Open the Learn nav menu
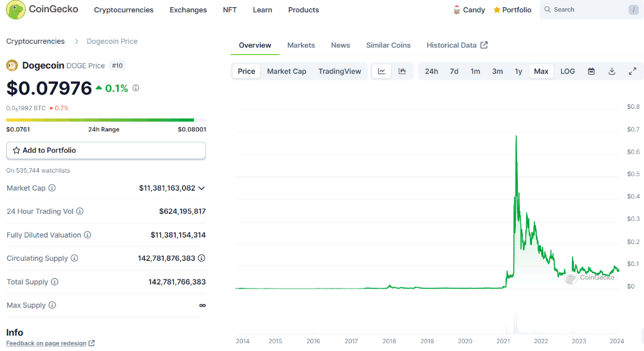 pos(263,10)
